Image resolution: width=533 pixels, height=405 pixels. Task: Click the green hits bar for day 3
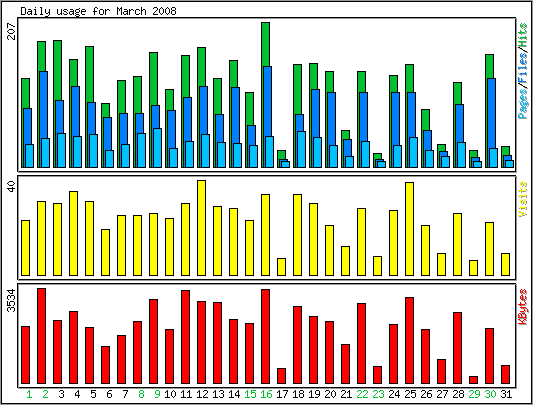(x=57, y=70)
